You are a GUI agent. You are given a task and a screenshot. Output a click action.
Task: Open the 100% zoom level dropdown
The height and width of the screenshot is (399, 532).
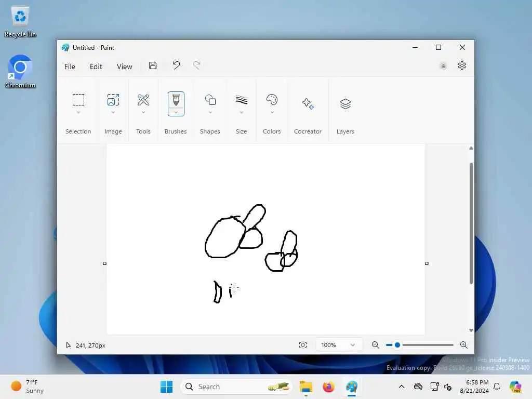(338, 345)
